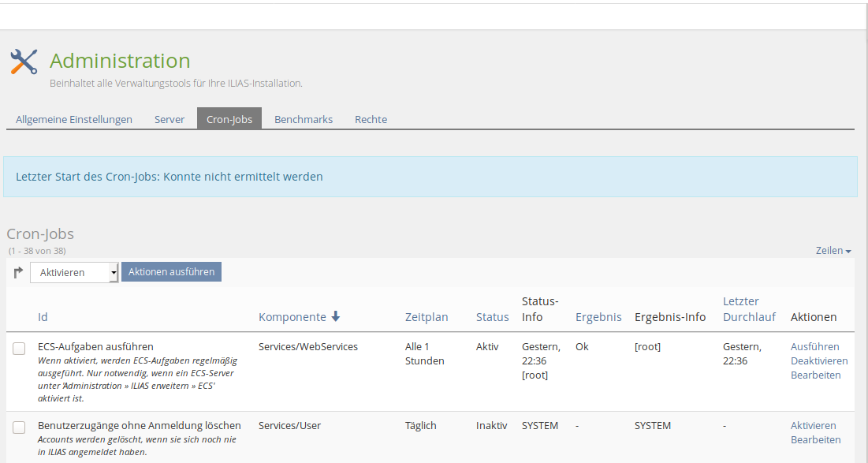The width and height of the screenshot is (868, 463).
Task: Go to the Benchmarks tab
Action: pyautogui.click(x=304, y=119)
